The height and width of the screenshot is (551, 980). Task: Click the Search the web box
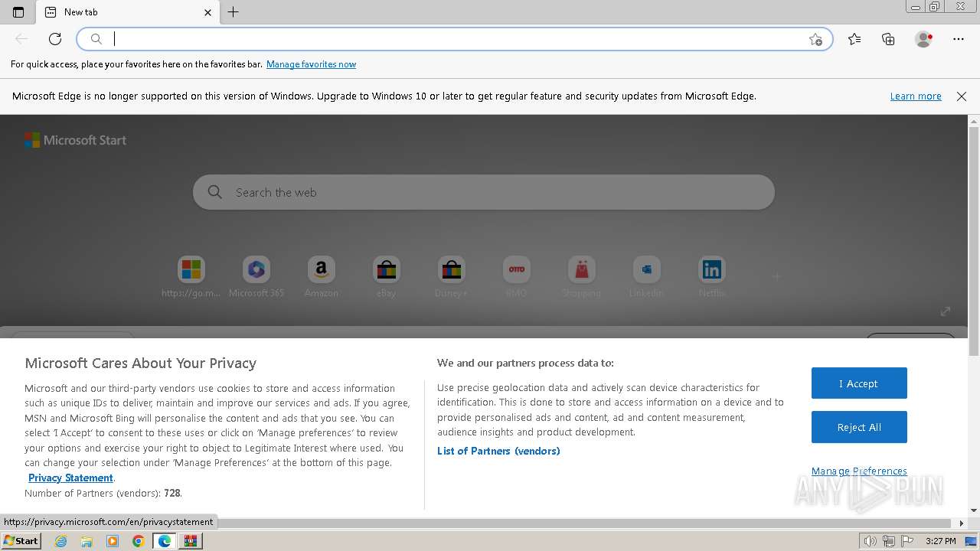(x=484, y=192)
